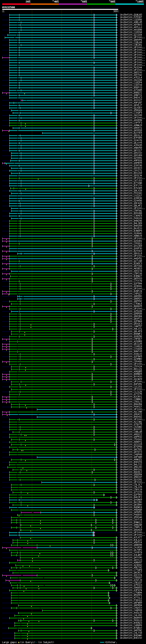The width and height of the screenshot is (146, 644).
Task: Select the UniRef100_B3RW27 label
Action: coord(131,276)
